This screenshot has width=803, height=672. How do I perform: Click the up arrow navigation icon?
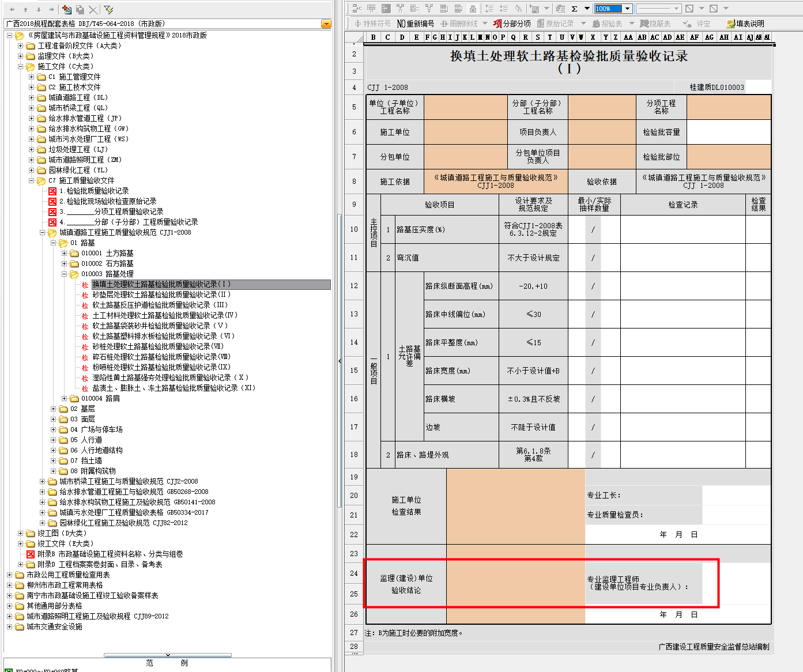[x=25, y=10]
